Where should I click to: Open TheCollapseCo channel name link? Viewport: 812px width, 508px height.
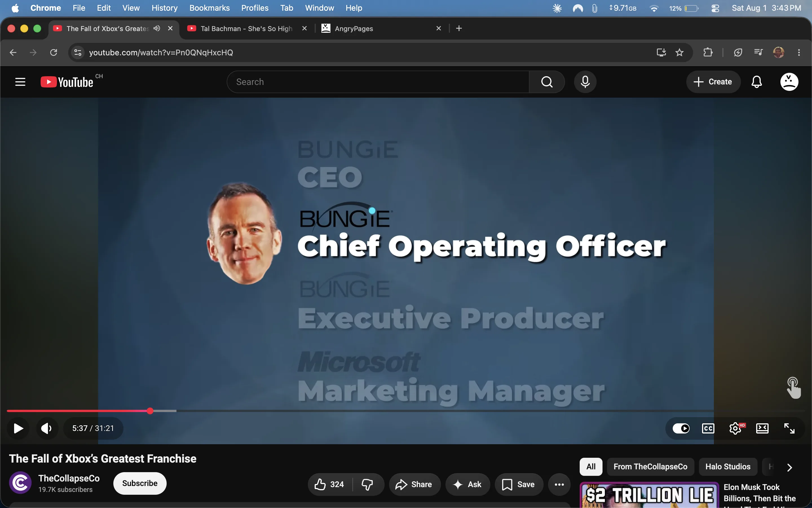tap(69, 478)
